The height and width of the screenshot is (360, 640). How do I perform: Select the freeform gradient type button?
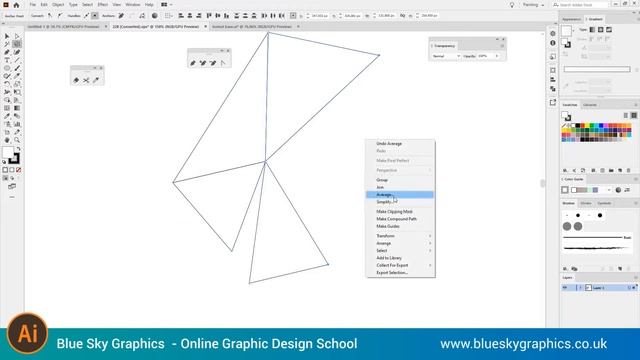coord(609,30)
